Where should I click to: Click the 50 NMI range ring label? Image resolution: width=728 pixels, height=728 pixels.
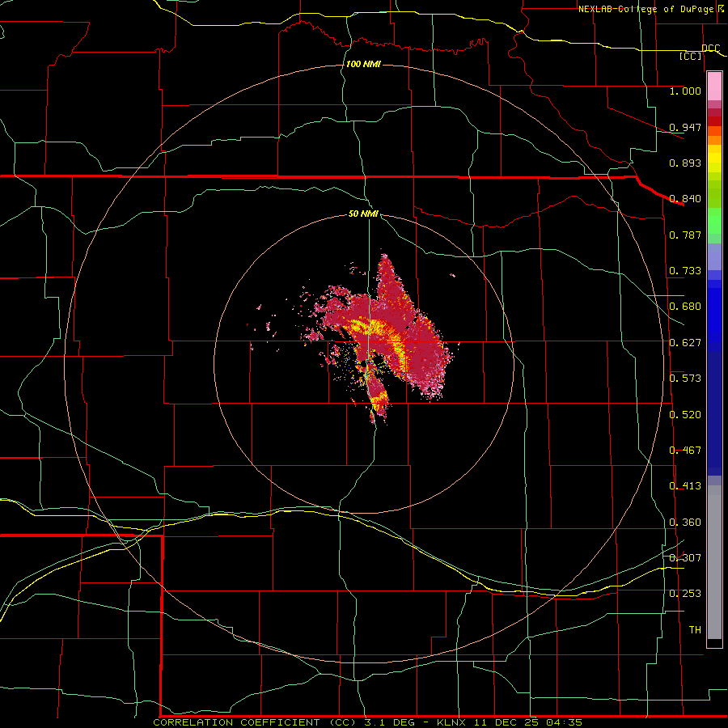tap(363, 214)
